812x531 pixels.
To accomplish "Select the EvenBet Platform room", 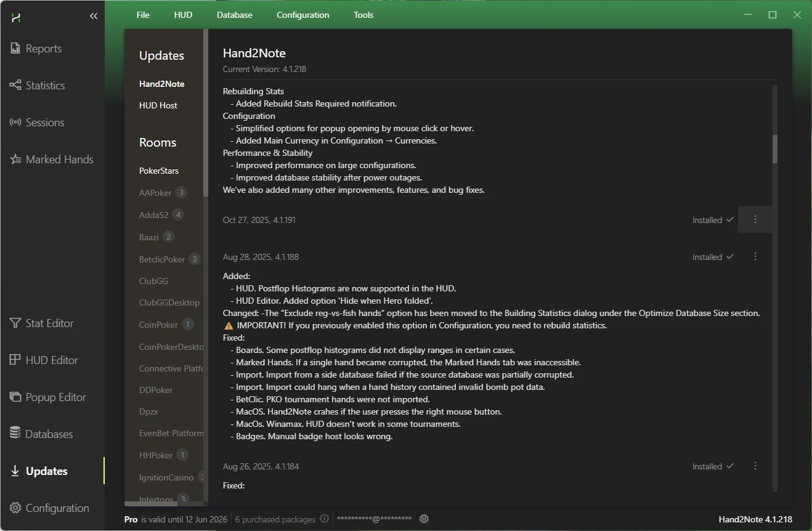I will tap(171, 433).
